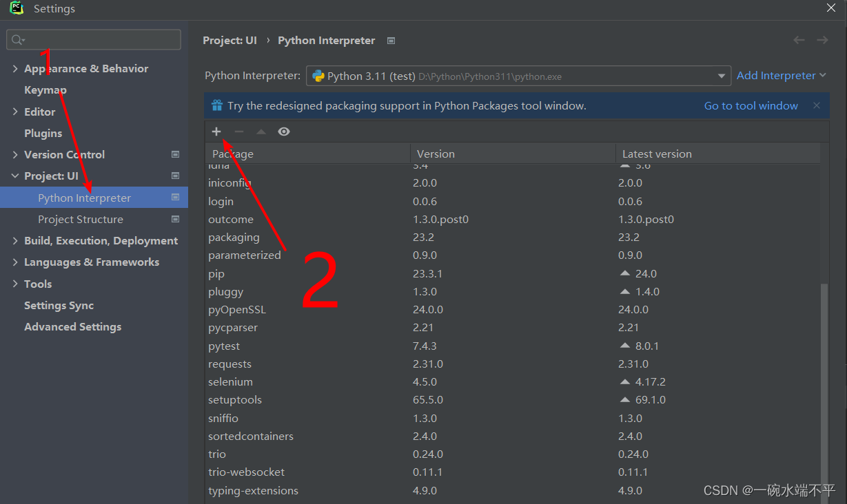This screenshot has height=504, width=847.
Task: Select the outcome package row
Action: (x=513, y=219)
